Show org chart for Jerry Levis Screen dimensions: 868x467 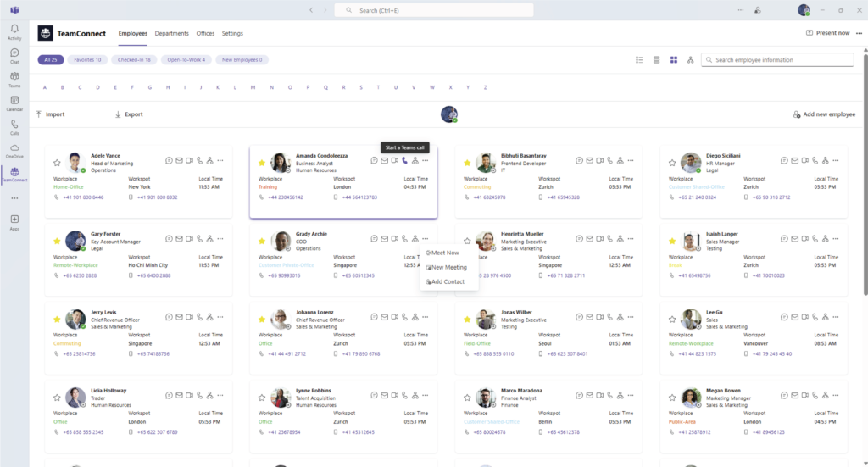click(210, 317)
